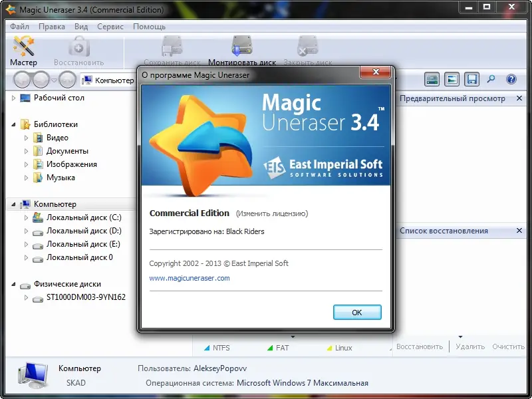Click the Пользователь: AlekseyPopovv status text
The width and height of the screenshot is (532, 399).
(x=192, y=368)
